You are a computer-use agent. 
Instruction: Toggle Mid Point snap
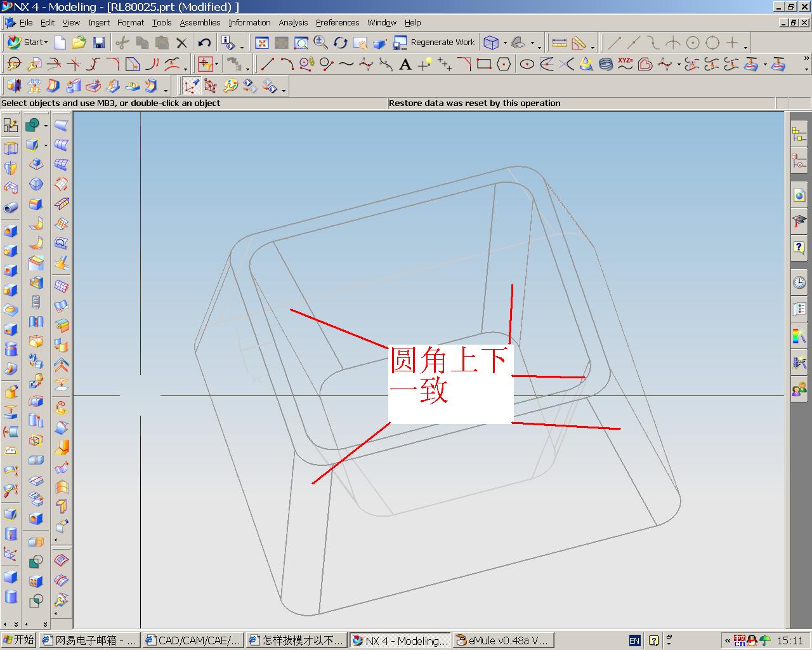point(634,43)
